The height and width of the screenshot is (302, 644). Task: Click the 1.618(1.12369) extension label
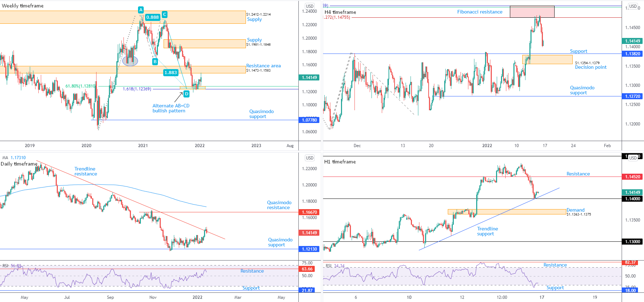(x=137, y=89)
